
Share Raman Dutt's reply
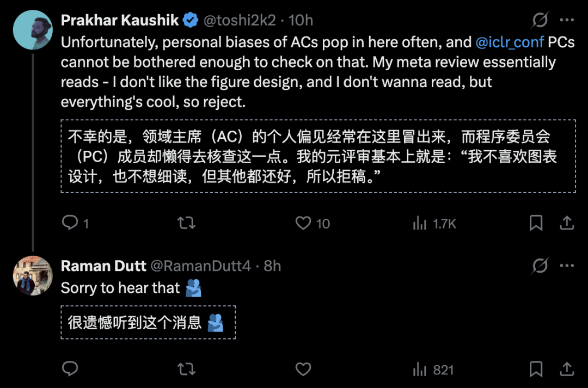[567, 369]
